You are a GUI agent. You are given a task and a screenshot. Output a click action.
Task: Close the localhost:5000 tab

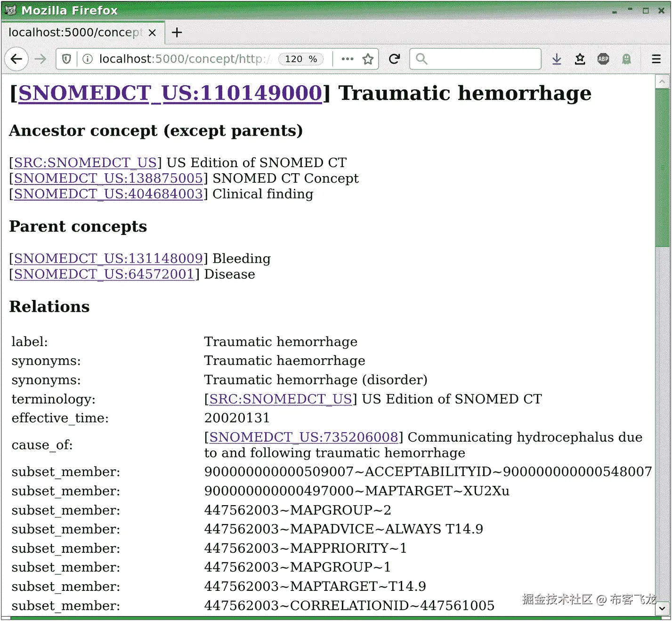(152, 32)
